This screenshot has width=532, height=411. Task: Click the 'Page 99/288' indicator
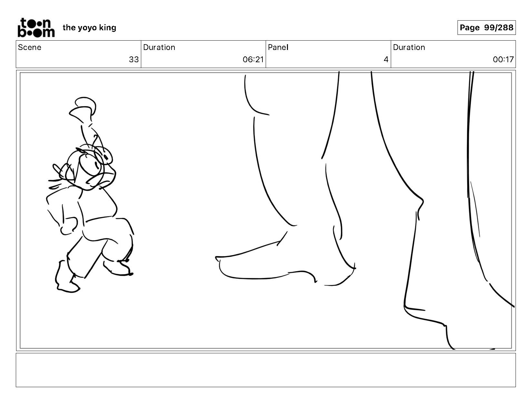point(486,28)
